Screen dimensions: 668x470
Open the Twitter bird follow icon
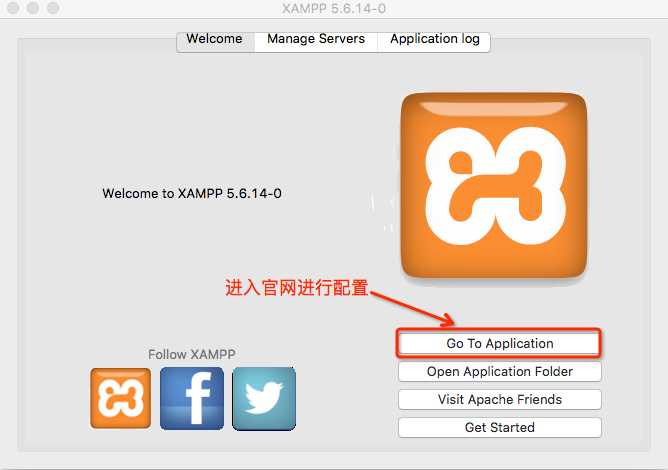[264, 398]
